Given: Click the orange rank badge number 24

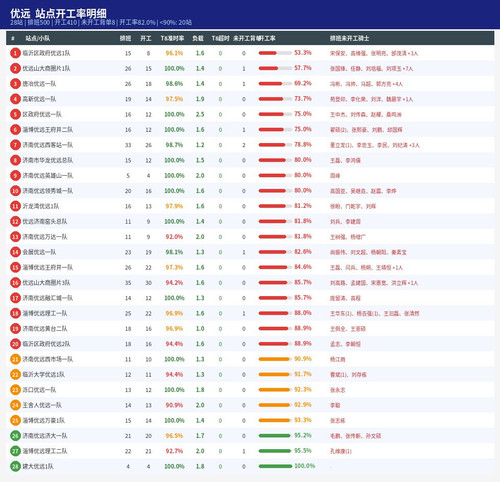Looking at the screenshot, I should 15,405.
